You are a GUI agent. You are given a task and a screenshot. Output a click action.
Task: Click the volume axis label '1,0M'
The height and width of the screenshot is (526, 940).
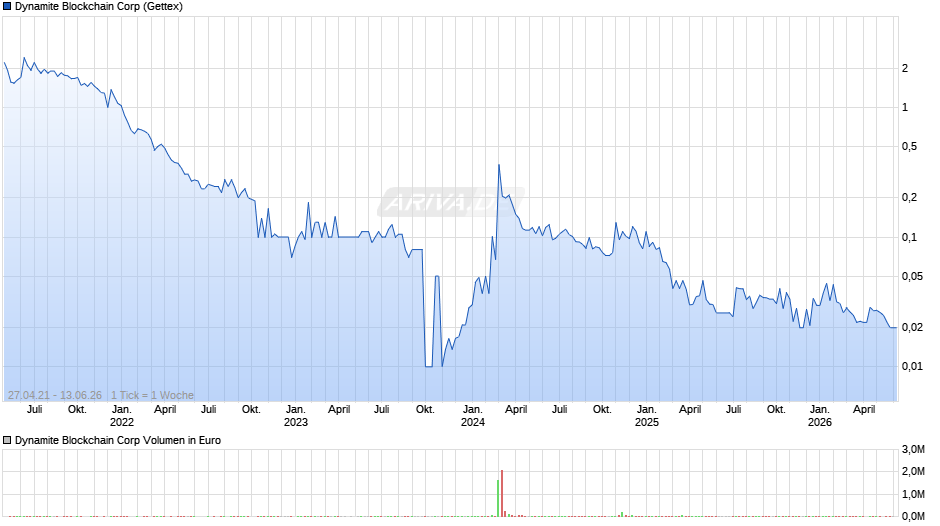[913, 494]
